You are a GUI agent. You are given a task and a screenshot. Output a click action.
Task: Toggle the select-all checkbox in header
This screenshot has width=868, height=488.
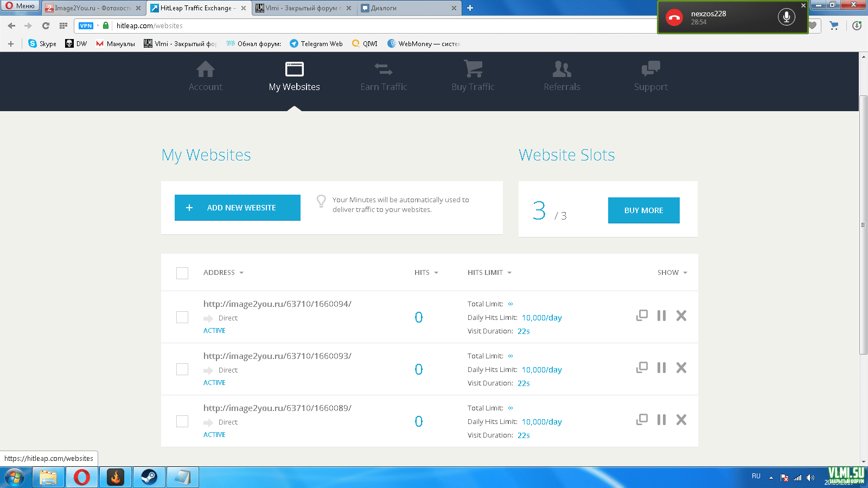[182, 273]
